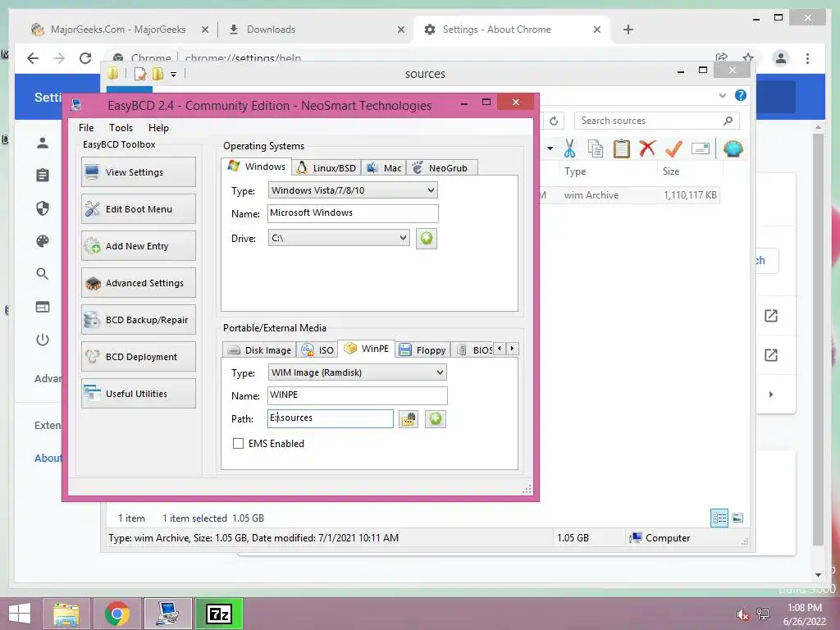Switch to MajorGeeks.Com Chrome tab
840x630 pixels.
point(118,30)
